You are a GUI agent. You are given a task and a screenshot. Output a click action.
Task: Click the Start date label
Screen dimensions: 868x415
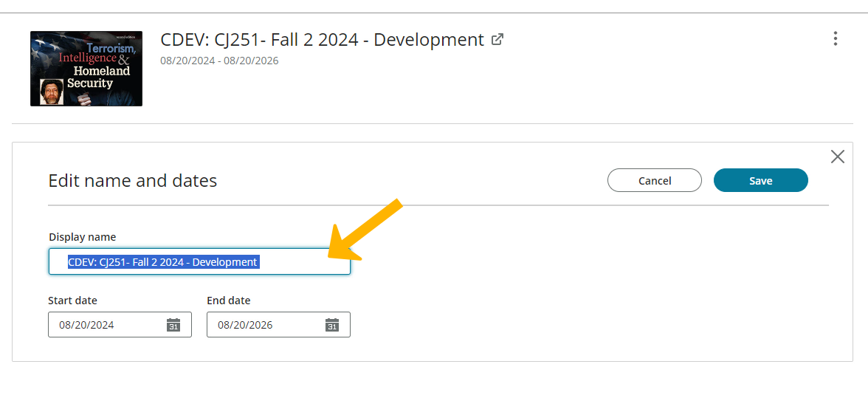point(72,301)
